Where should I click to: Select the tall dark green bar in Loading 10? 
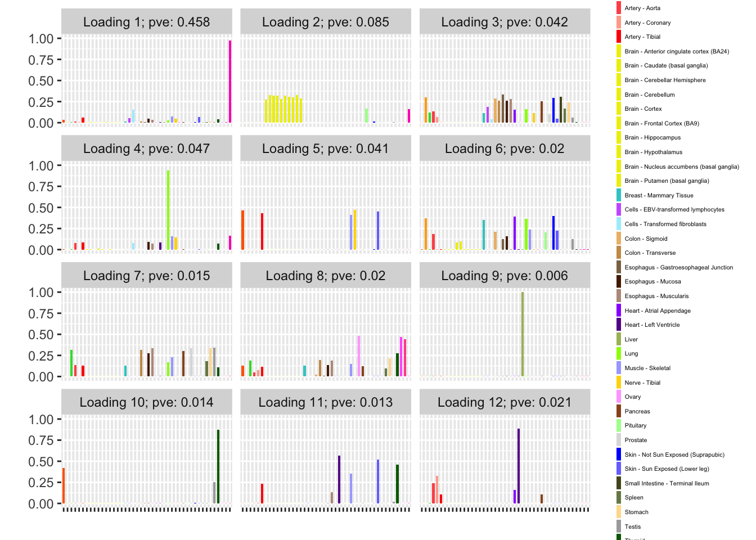218,466
